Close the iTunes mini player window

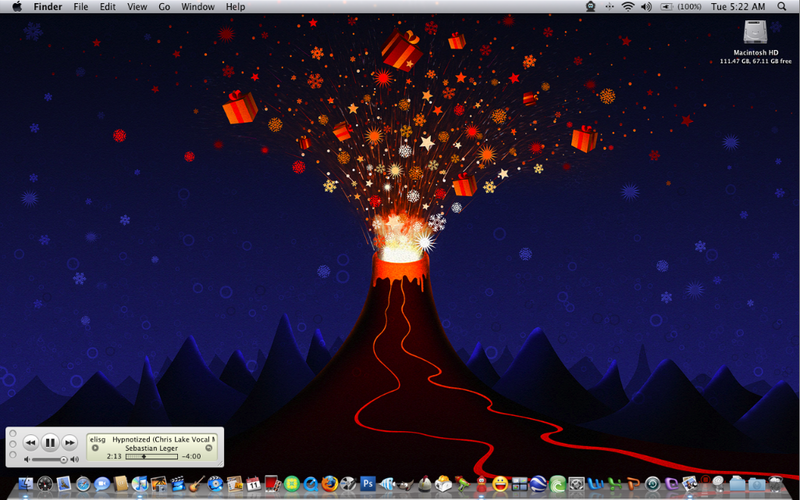pos(13,434)
